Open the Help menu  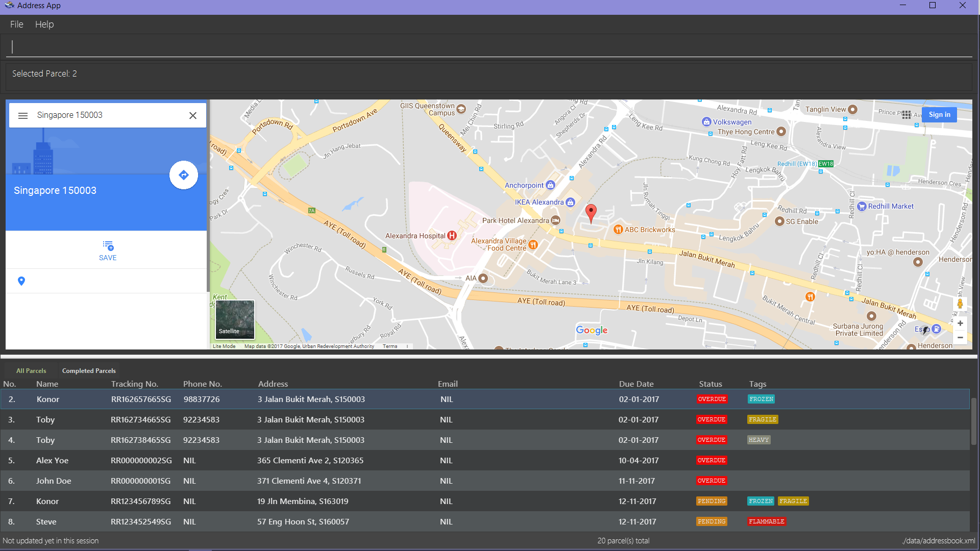(44, 24)
